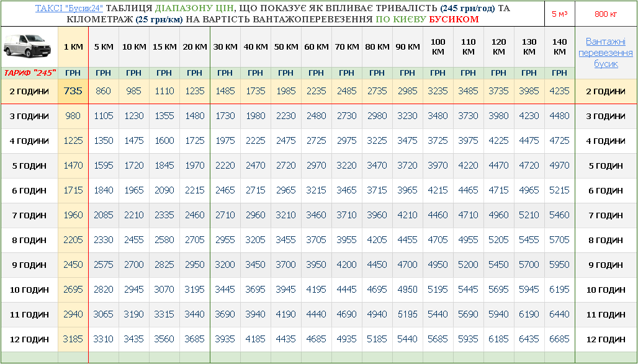Viewport: 638px width, 364px height.
Task: Click the 50 КМ column header
Action: click(286, 47)
